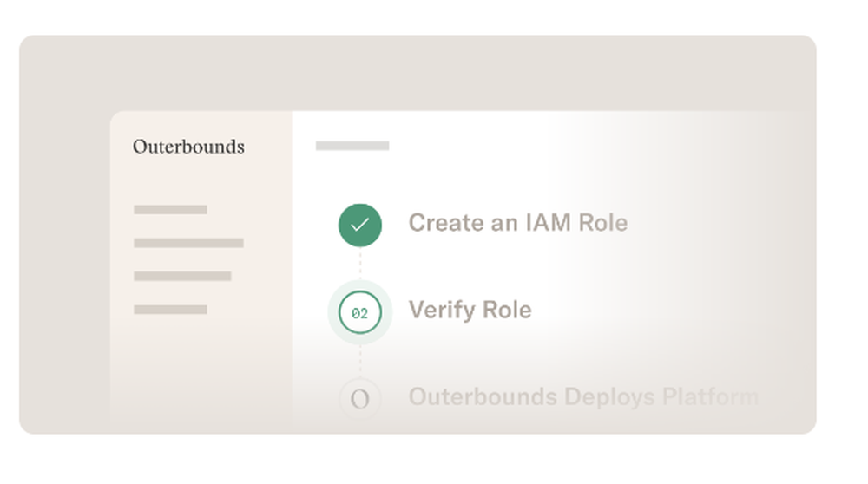Click the blank area right of "Verify Role"

pyautogui.click(x=677, y=310)
